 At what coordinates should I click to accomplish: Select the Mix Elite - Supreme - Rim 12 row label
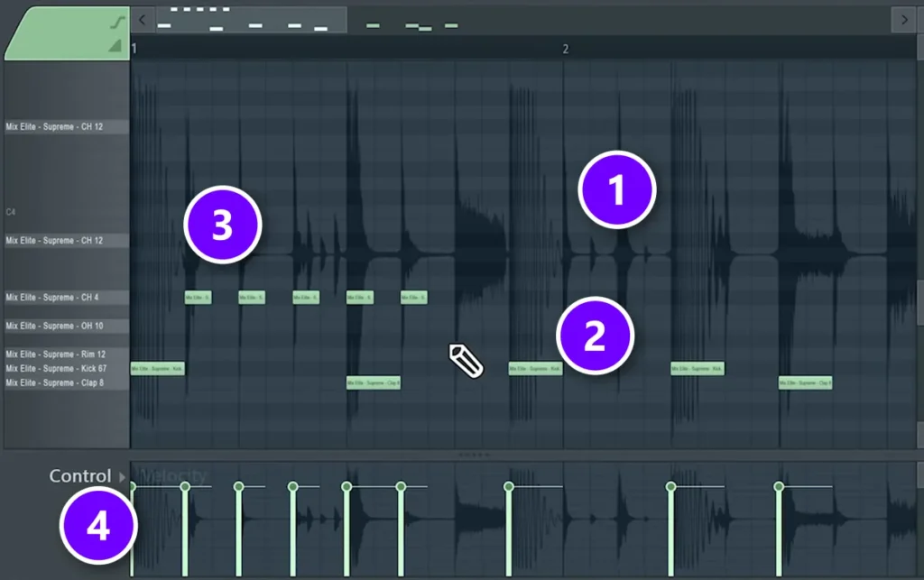click(67, 354)
